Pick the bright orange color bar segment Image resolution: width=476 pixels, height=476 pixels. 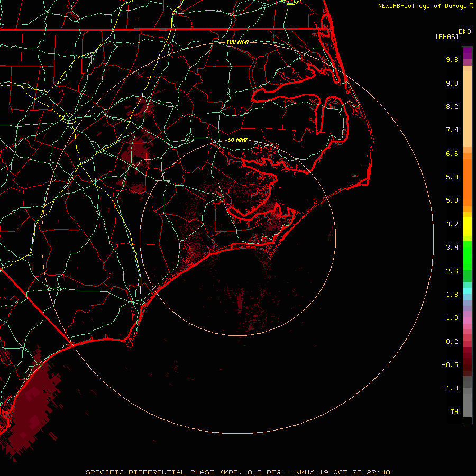click(467, 182)
